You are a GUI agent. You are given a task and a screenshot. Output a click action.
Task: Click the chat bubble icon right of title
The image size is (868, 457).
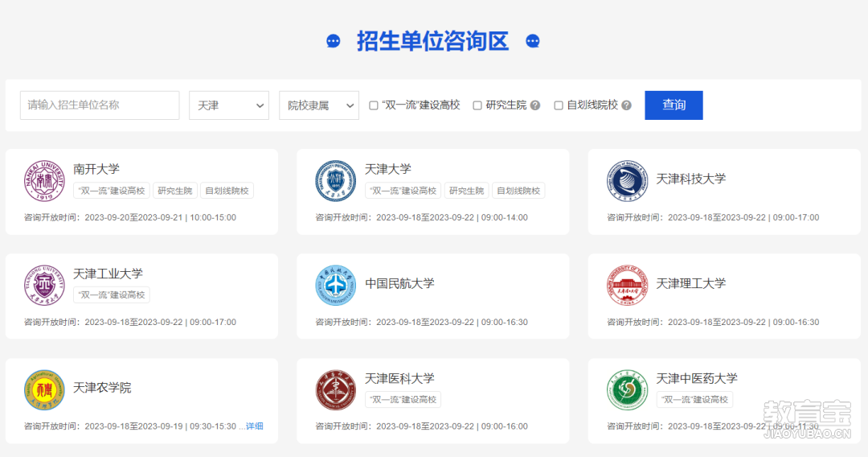(x=533, y=42)
